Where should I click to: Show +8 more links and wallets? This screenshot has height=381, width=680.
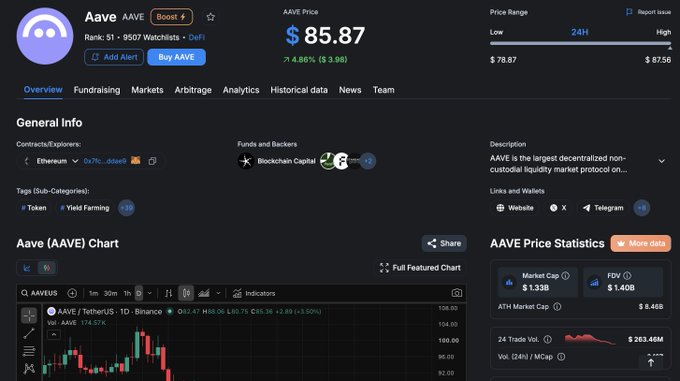point(642,208)
